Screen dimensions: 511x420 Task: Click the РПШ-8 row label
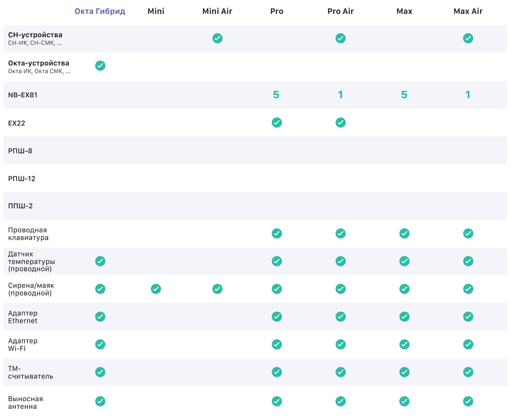[20, 151]
